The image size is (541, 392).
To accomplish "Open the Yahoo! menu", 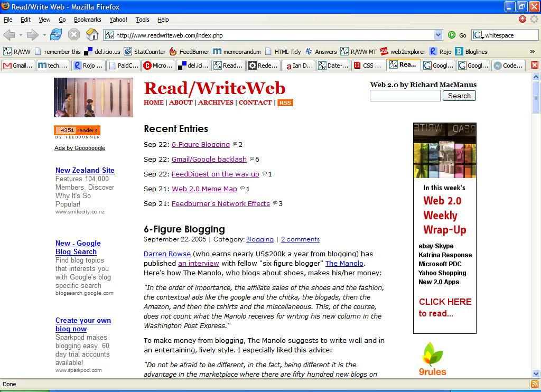I will pos(118,20).
